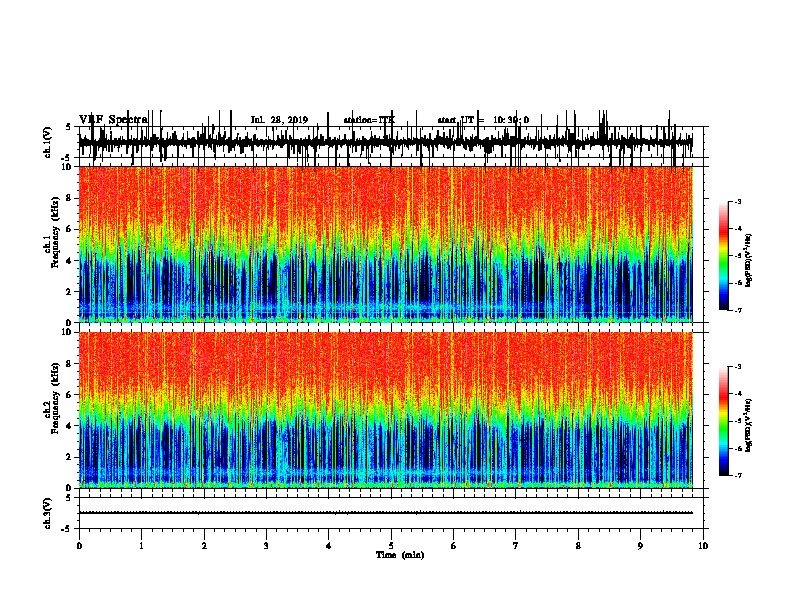
Task: Click the "10" tick on the time axis
Action: [x=703, y=546]
